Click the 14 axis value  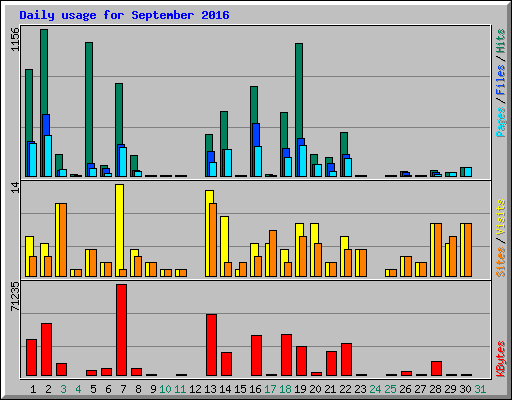click(x=15, y=188)
